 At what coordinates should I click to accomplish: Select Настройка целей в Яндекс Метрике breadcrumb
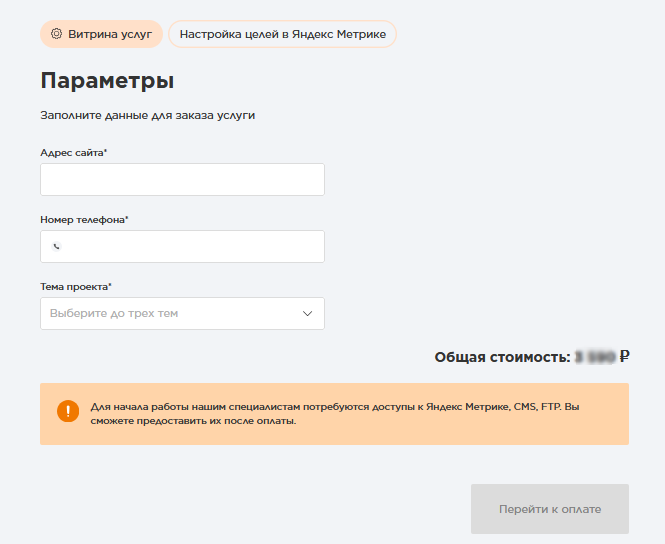[282, 33]
